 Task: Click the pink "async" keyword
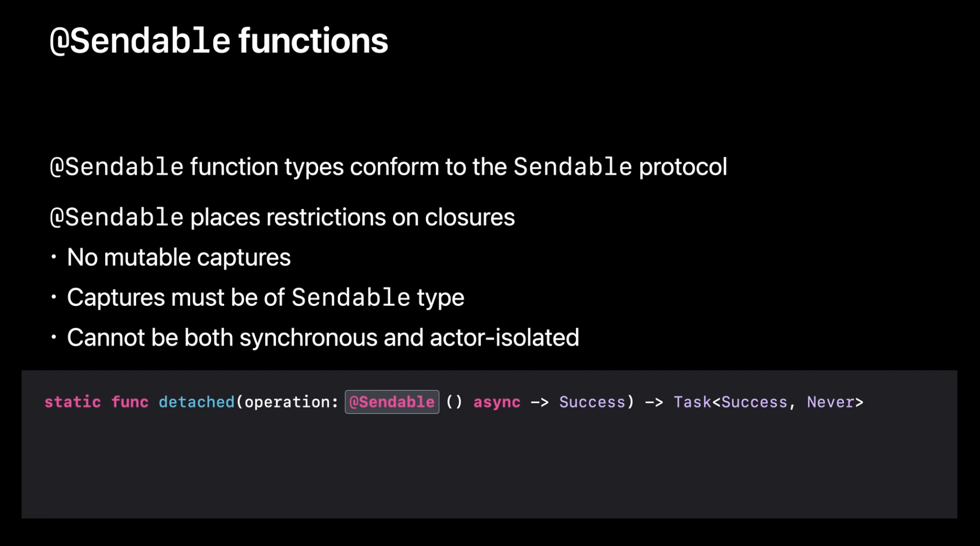496,402
